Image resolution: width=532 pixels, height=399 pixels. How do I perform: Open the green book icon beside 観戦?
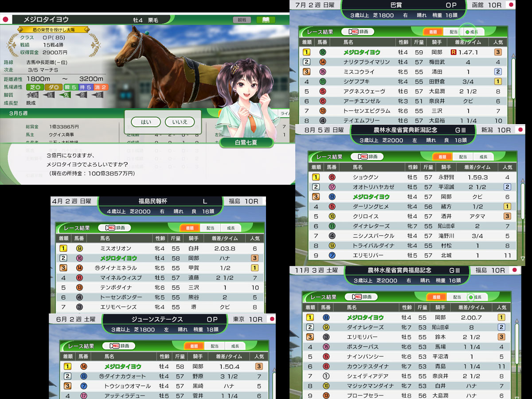tap(266, 20)
